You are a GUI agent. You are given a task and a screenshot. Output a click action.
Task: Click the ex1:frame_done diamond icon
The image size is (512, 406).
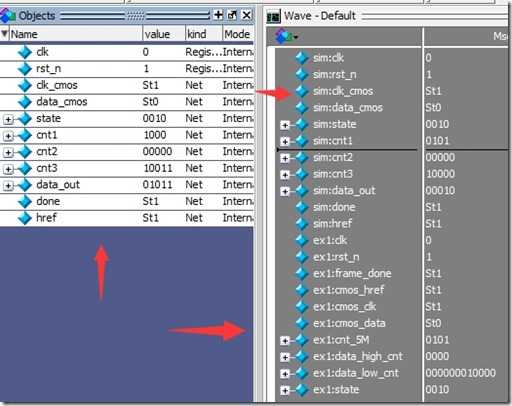point(302,274)
